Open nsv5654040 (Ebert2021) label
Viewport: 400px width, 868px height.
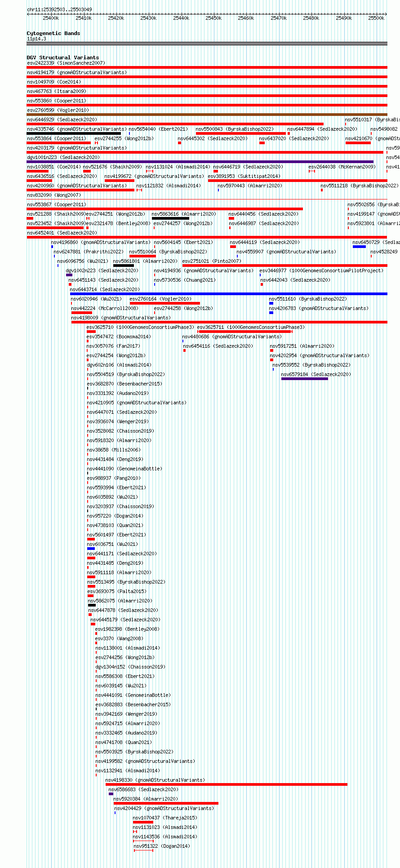tap(159, 129)
